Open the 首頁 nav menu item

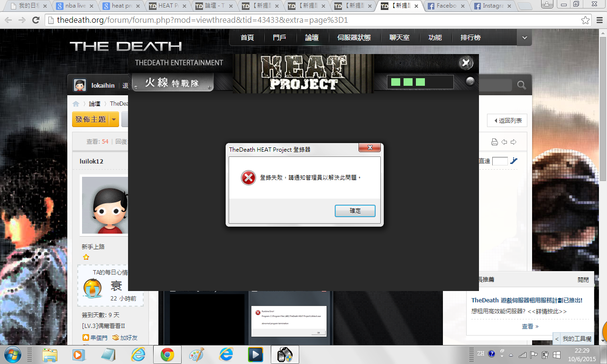click(247, 38)
